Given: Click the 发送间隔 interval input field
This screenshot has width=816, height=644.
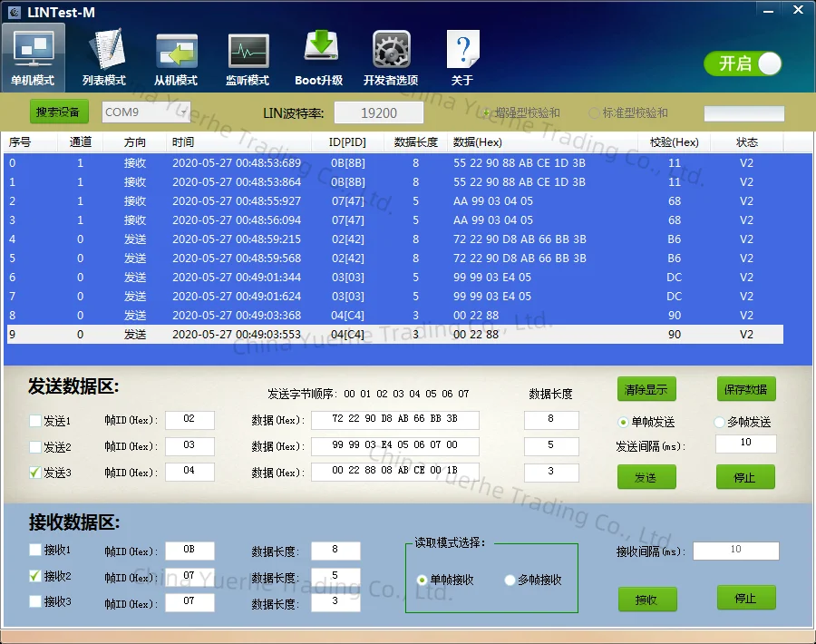Looking at the screenshot, I should (745, 444).
